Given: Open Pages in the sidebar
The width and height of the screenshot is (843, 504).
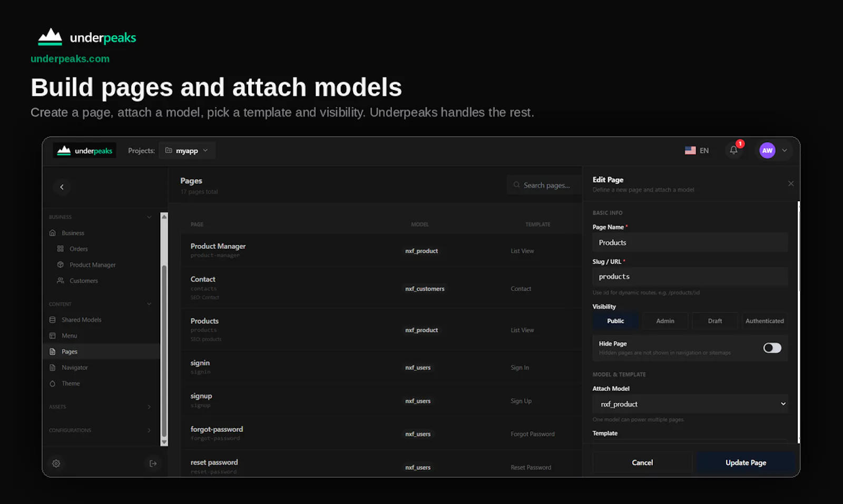Looking at the screenshot, I should 101,351.
